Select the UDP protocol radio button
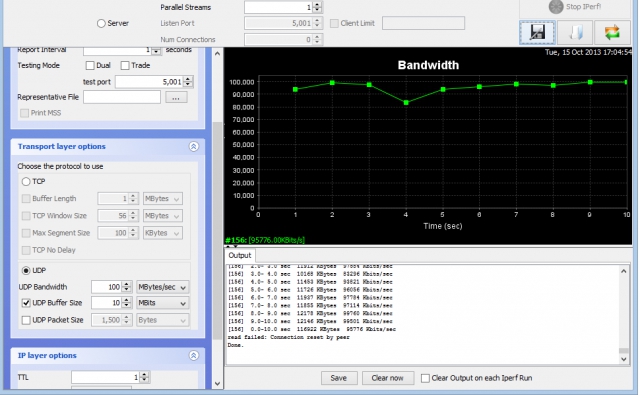This screenshot has height=395, width=640. (x=26, y=271)
